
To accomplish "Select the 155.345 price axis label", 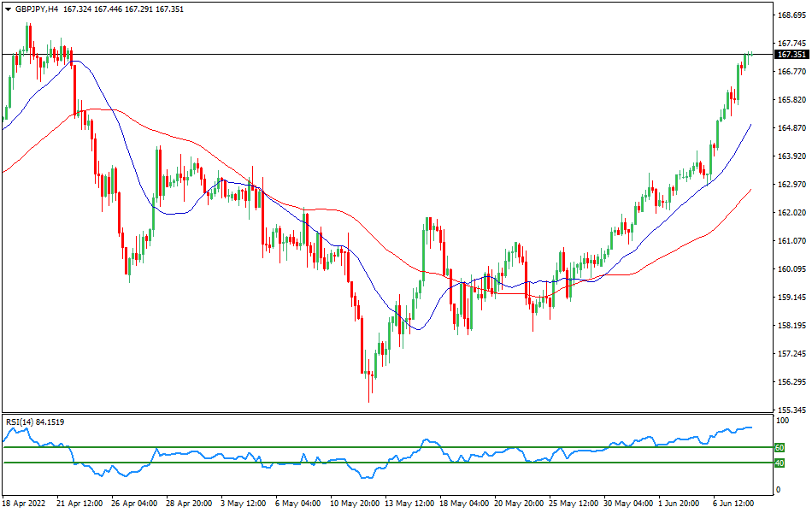I will click(x=791, y=410).
